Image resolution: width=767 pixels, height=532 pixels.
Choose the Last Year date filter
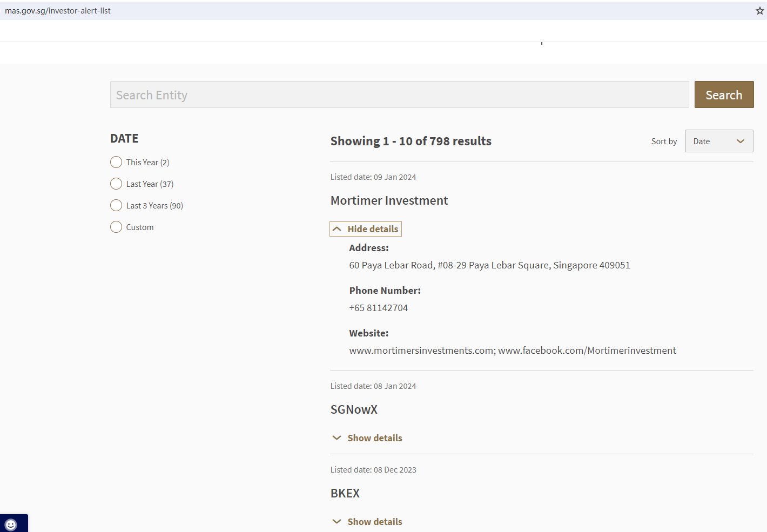click(116, 184)
